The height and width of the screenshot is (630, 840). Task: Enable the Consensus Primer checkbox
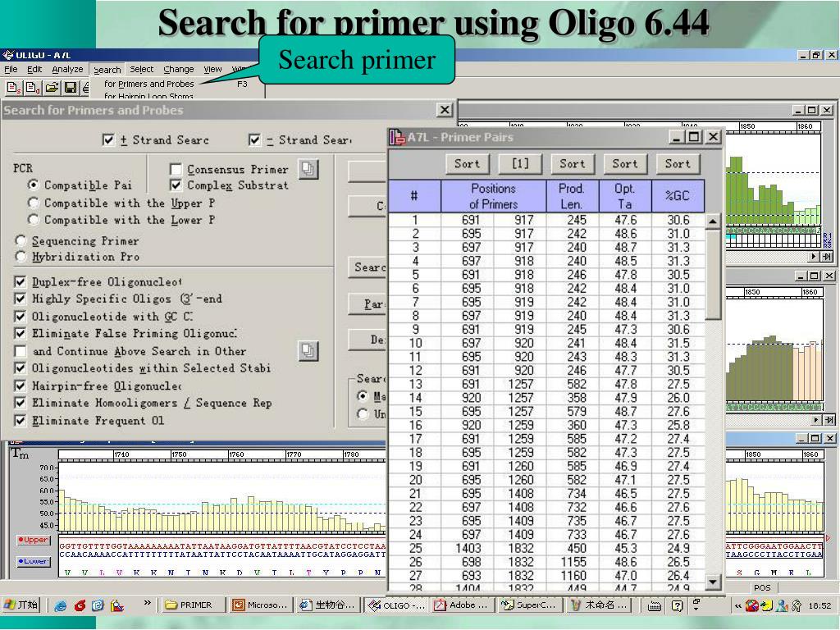(x=176, y=169)
